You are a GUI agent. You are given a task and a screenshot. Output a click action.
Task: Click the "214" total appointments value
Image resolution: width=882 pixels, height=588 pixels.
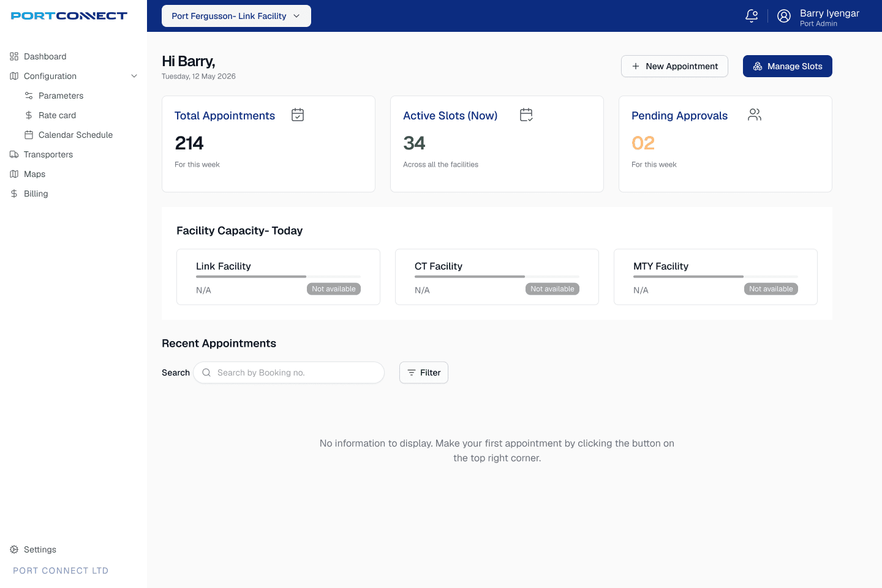pyautogui.click(x=189, y=143)
